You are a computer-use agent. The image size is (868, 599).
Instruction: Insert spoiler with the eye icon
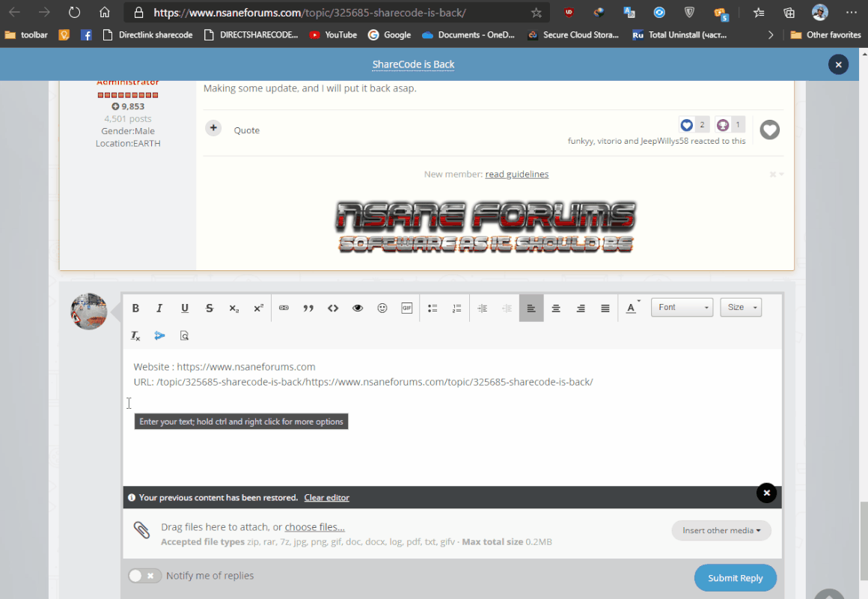pyautogui.click(x=358, y=308)
